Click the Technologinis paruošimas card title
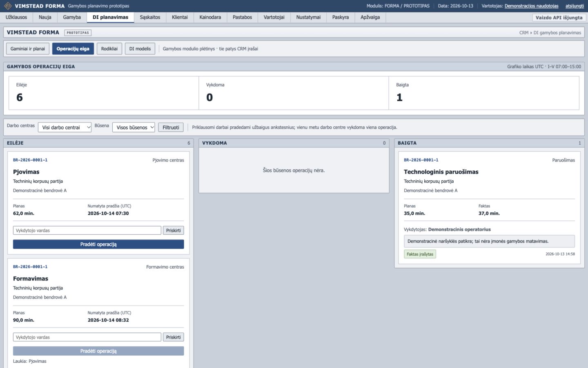 441,172
